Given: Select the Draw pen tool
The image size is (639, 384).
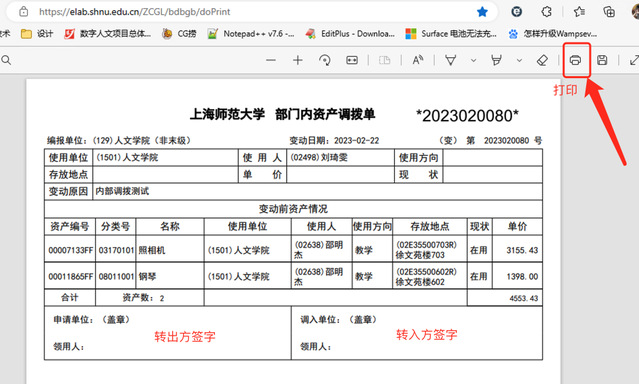Looking at the screenshot, I should [450, 60].
